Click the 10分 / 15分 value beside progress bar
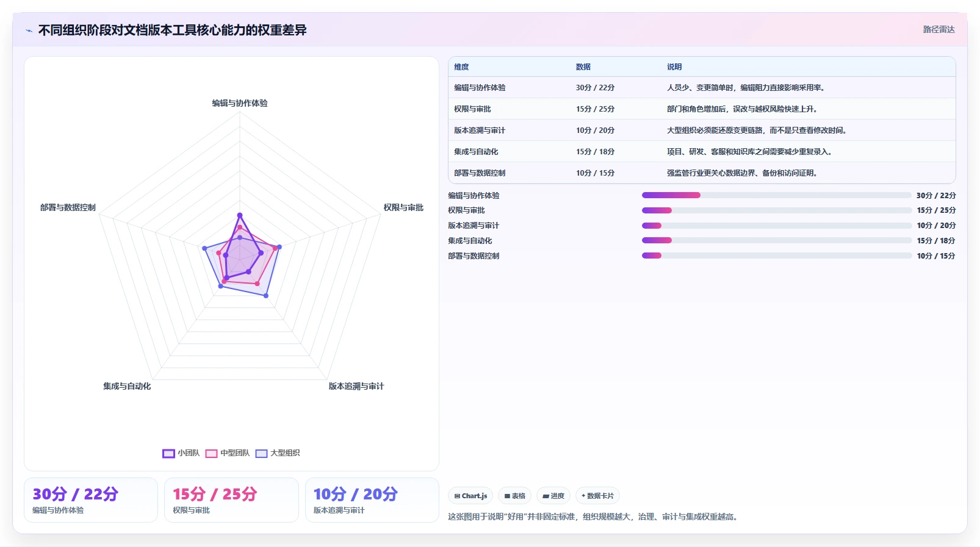Screen dimensions: 980x547 click(x=936, y=256)
